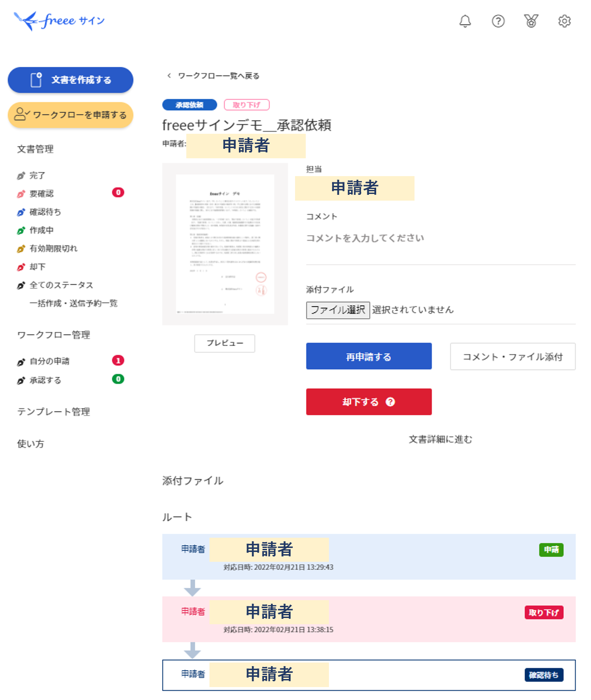Viewport: 591px width, 700px height.
Task: Click the green badge showing 0 on 承認する
Action: (118, 379)
